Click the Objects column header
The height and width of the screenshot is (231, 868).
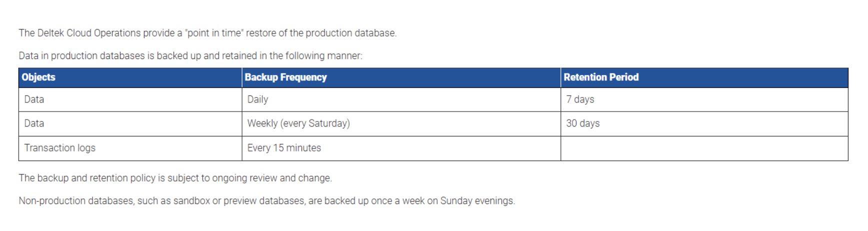38,77
